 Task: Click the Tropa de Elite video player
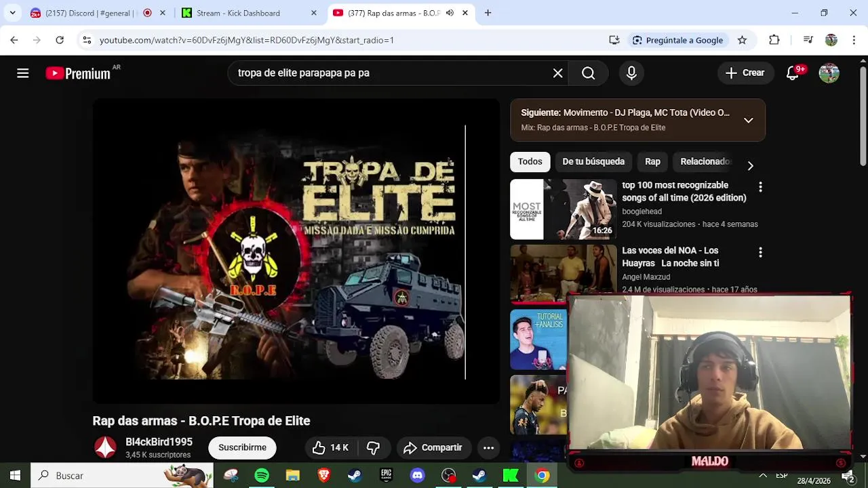296,251
